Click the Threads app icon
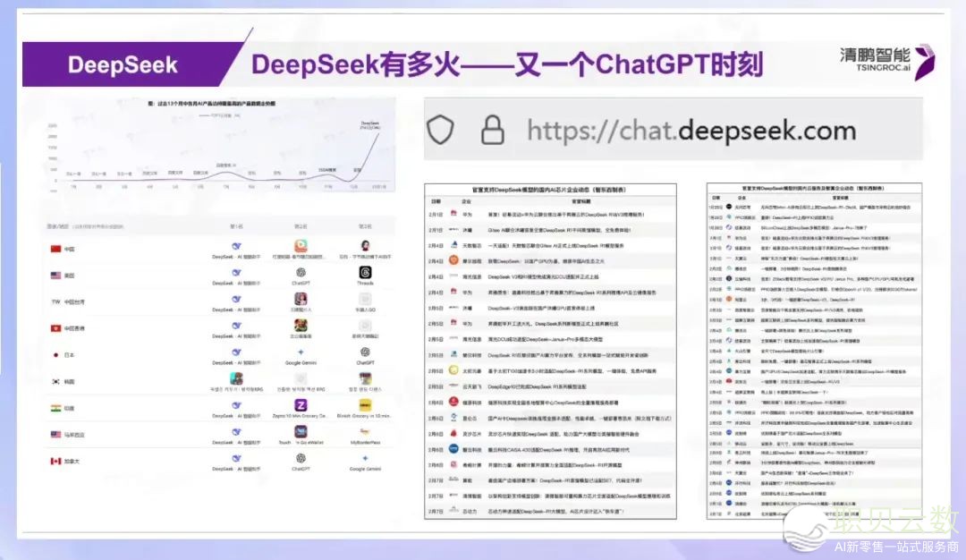This screenshot has width=966, height=560. 365,272
